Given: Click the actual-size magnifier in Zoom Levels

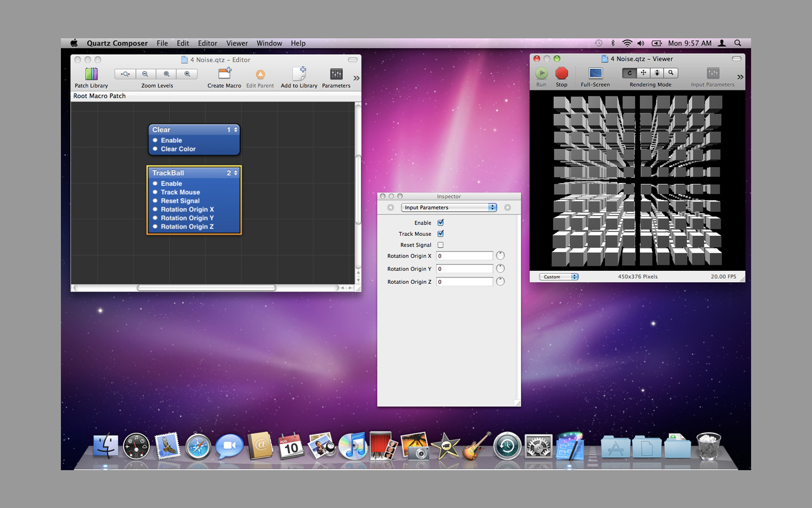Looking at the screenshot, I should click(x=166, y=74).
